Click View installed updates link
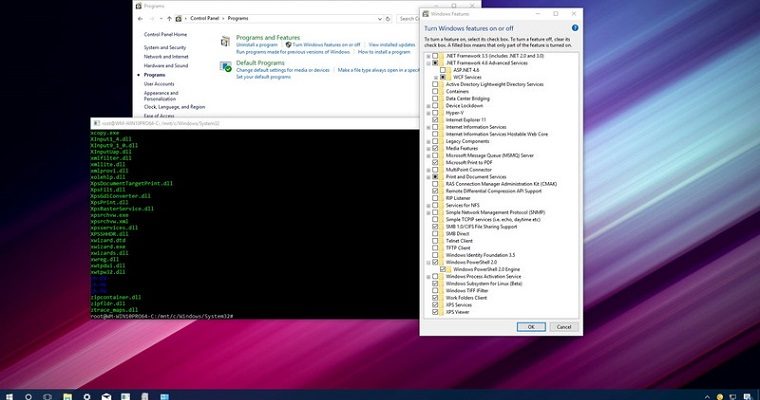Viewport: 760px width, 400px height. click(392, 45)
